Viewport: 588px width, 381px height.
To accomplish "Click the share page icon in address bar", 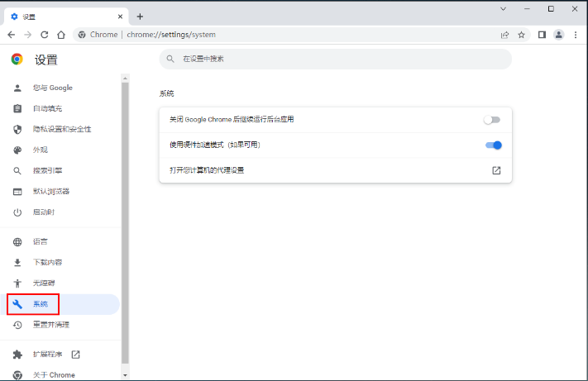I will coord(504,35).
